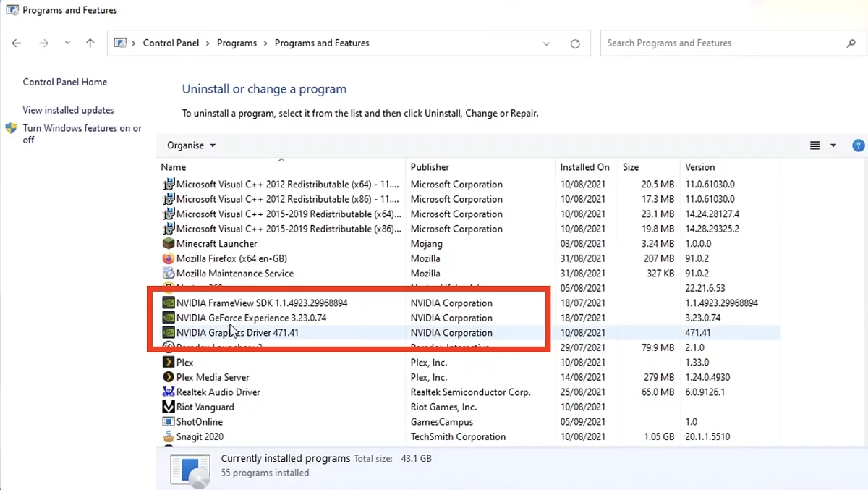Click the NVIDIA GeForce Experience icon

point(169,318)
